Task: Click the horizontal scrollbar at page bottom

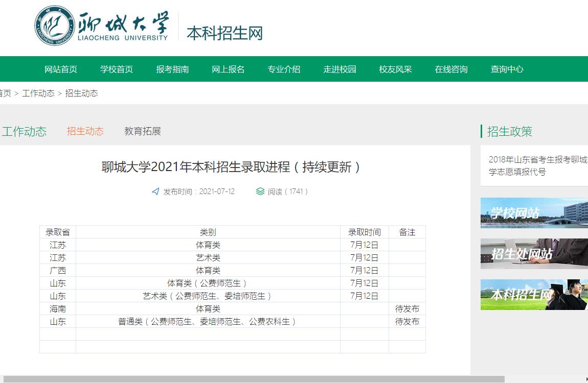Action: pyautogui.click(x=254, y=379)
